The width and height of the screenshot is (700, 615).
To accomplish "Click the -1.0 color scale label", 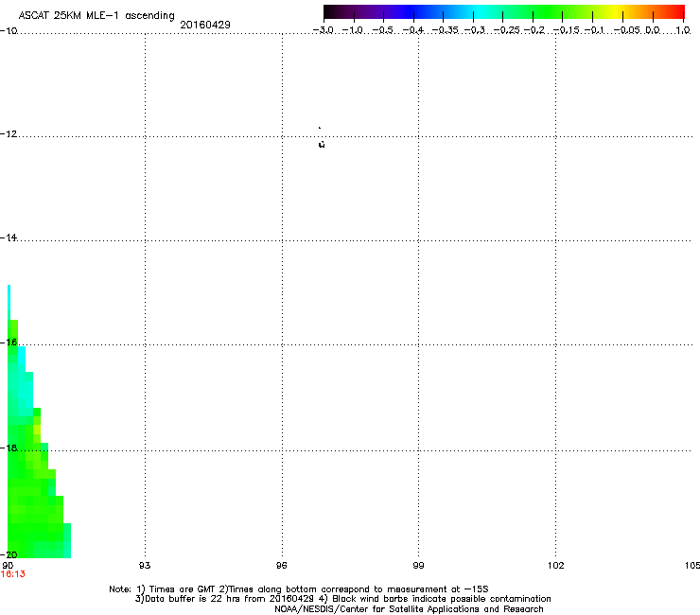I will (x=353, y=30).
